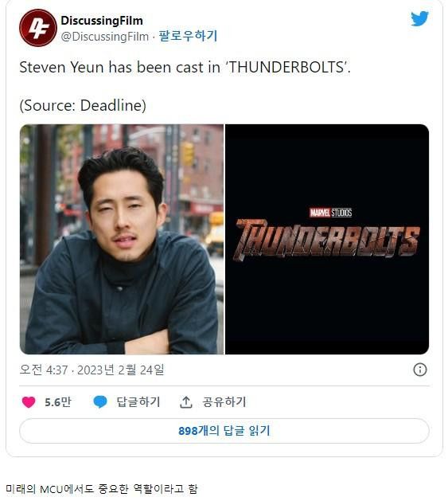Click the Marvel Studios logo in image
Image resolution: width=448 pixels, height=501 pixels.
tap(330, 213)
